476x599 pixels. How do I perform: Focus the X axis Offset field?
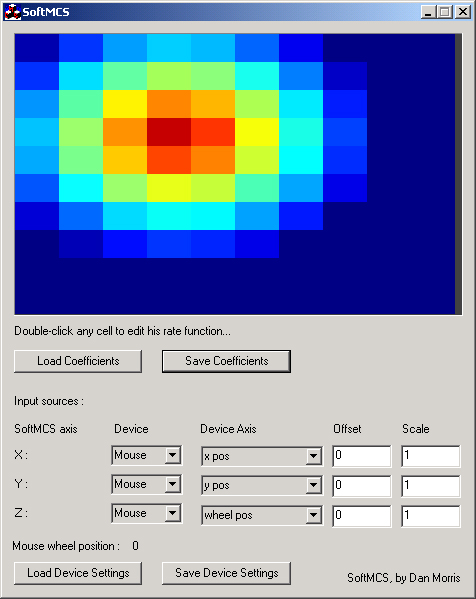coord(362,456)
